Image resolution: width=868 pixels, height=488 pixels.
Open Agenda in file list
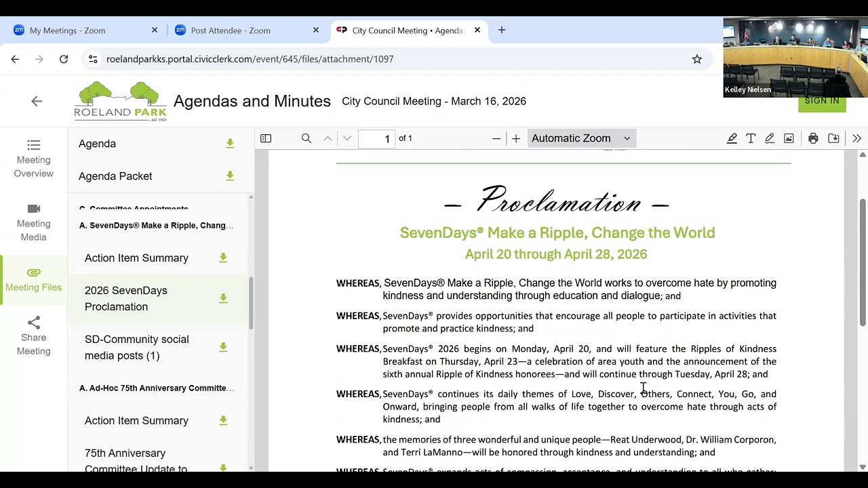(97, 144)
